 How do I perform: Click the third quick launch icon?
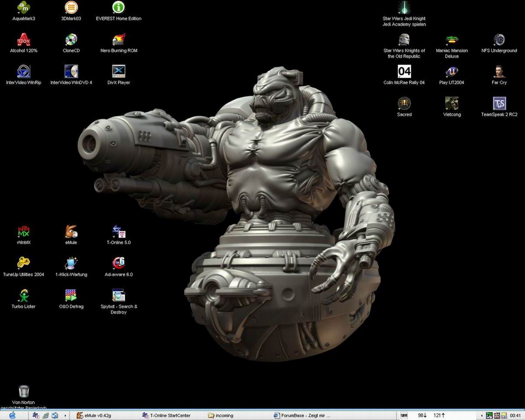coord(55,416)
